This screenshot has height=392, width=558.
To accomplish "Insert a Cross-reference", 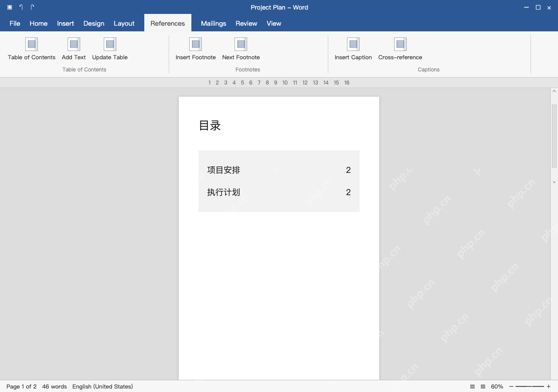I will click(x=400, y=49).
